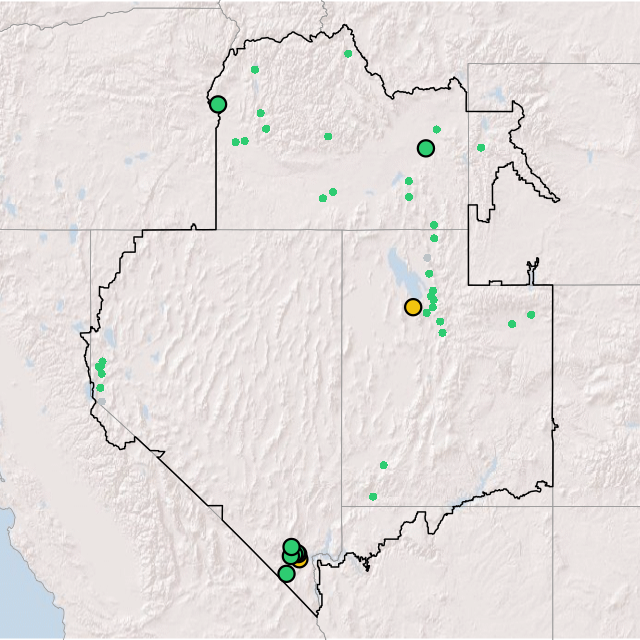Select the southernmost small green dot above the southern border

[x=373, y=496]
